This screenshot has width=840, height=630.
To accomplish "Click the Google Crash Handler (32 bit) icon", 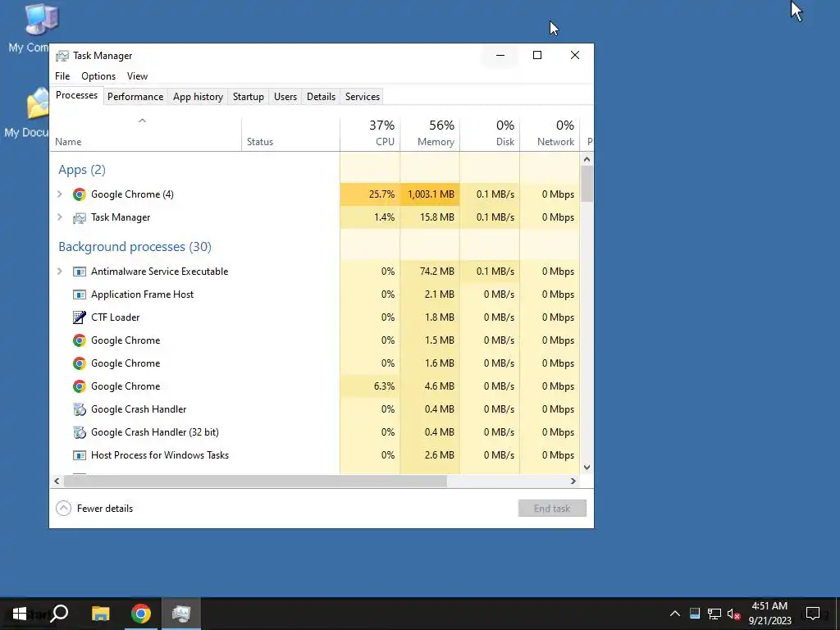I will [80, 432].
